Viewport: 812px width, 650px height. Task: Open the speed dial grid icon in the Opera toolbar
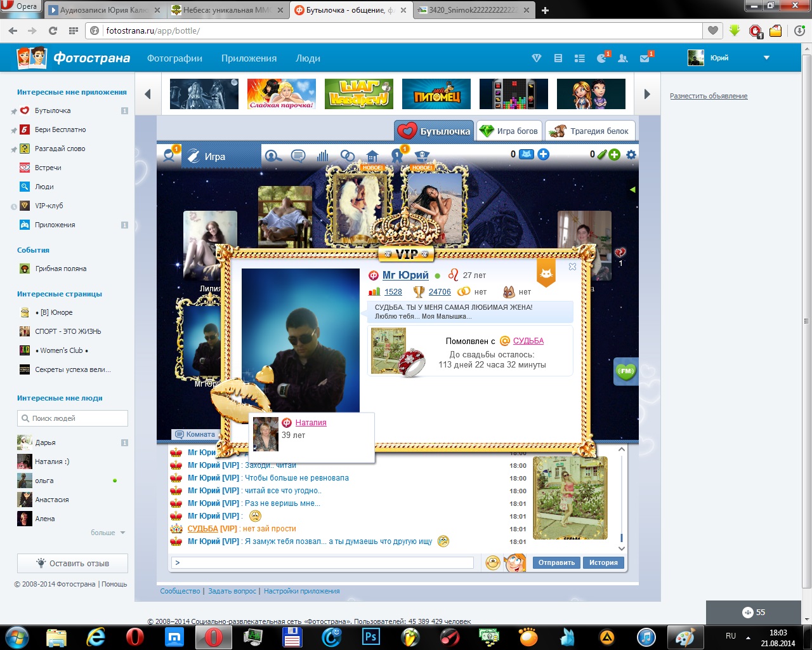point(73,30)
